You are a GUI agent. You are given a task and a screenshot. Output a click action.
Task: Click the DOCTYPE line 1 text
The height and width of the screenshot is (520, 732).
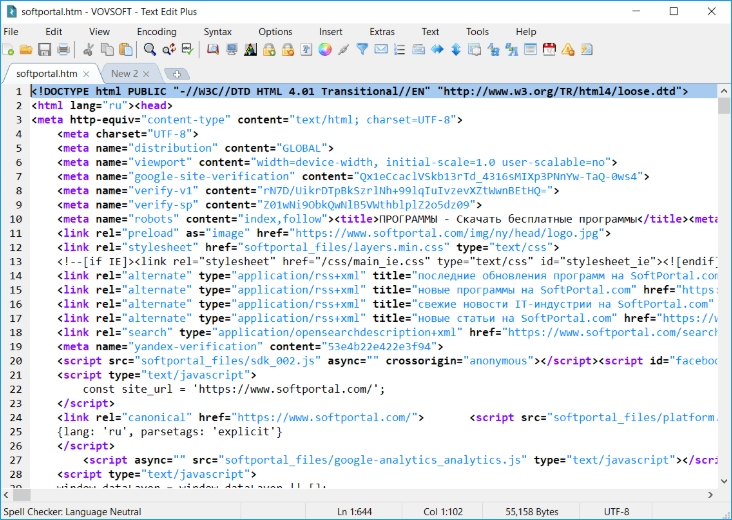359,91
